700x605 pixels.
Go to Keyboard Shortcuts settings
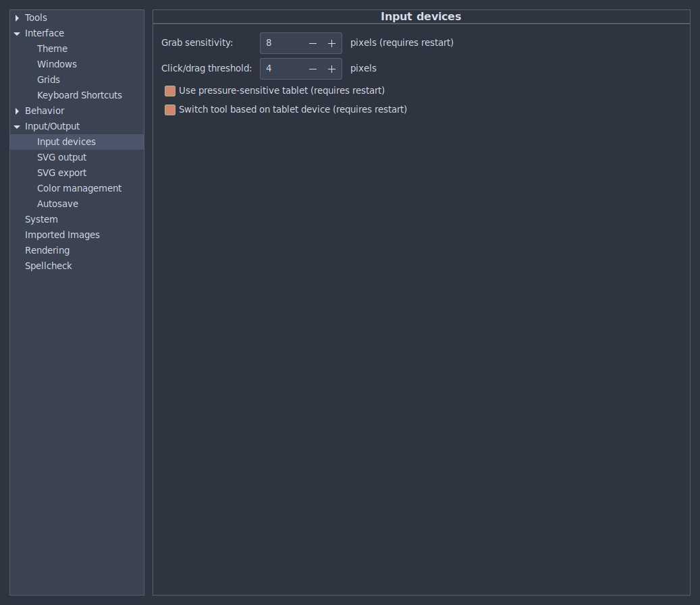80,95
